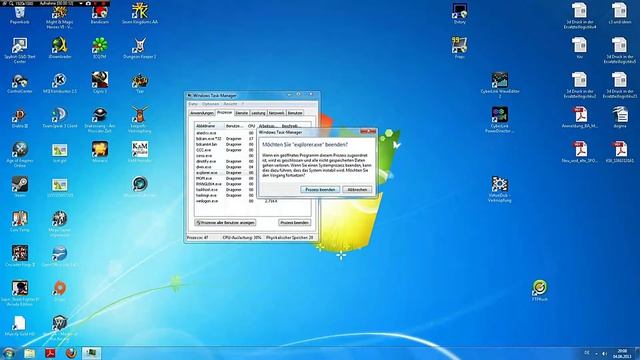Screen dimensions: 640x360
Task: Open the Papierkorb recycle bin icon
Action: point(20,14)
